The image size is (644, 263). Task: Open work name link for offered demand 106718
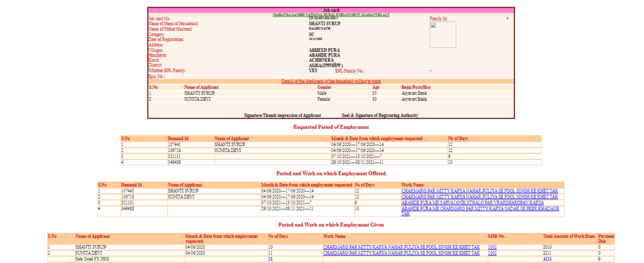pyautogui.click(x=479, y=197)
